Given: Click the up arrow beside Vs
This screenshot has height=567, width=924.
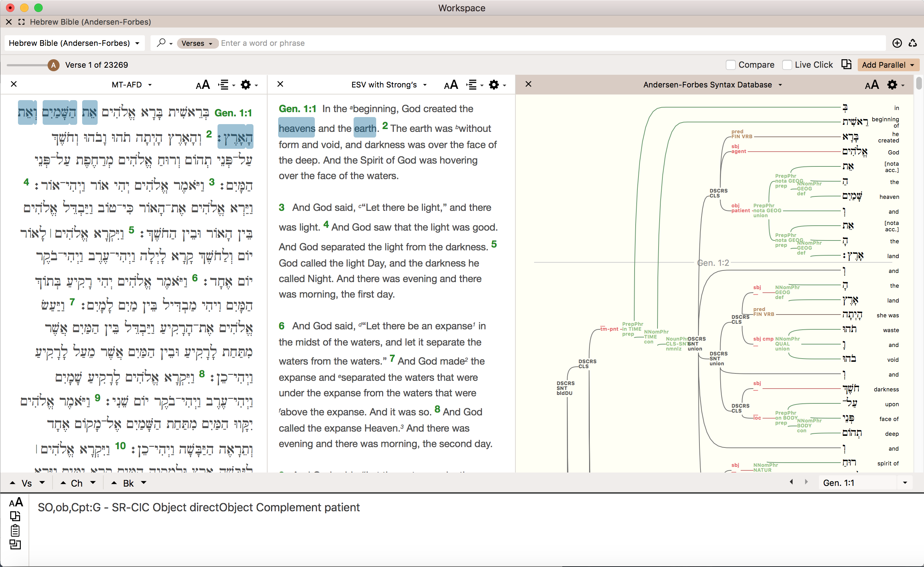Looking at the screenshot, I should click(13, 483).
